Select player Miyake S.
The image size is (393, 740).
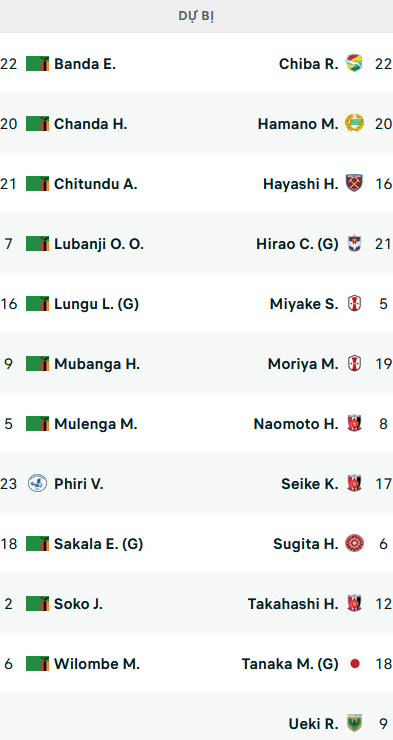point(304,304)
